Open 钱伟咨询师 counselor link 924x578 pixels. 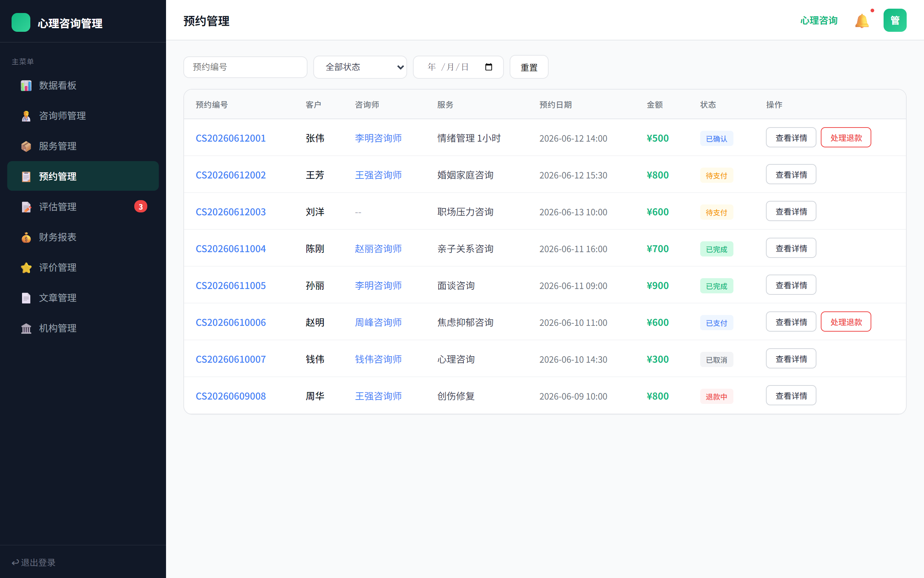click(x=378, y=359)
